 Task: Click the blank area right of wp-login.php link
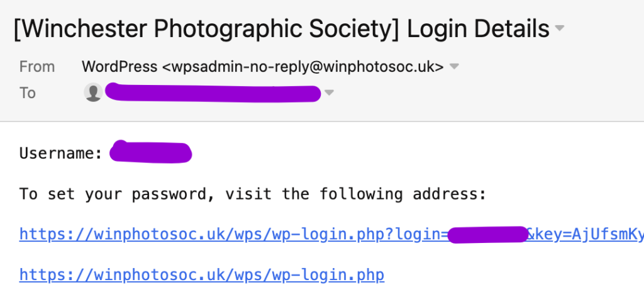(x=503, y=275)
